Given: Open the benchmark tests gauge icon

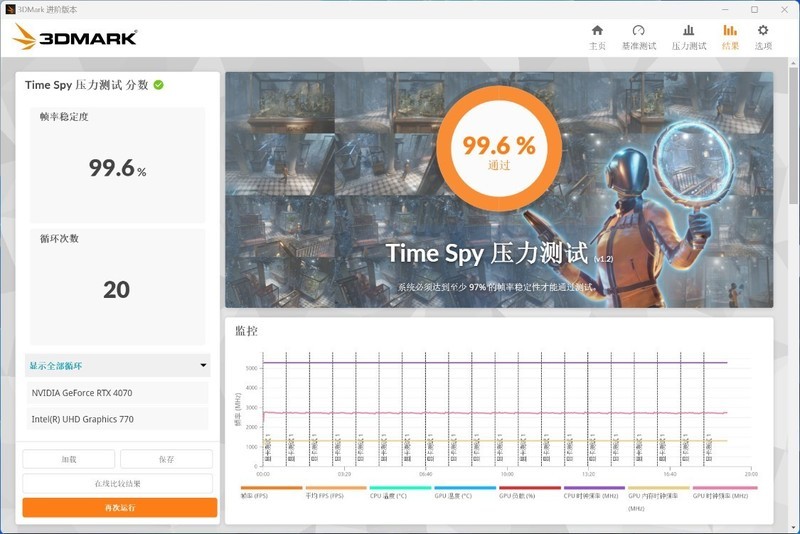Looking at the screenshot, I should click(638, 31).
